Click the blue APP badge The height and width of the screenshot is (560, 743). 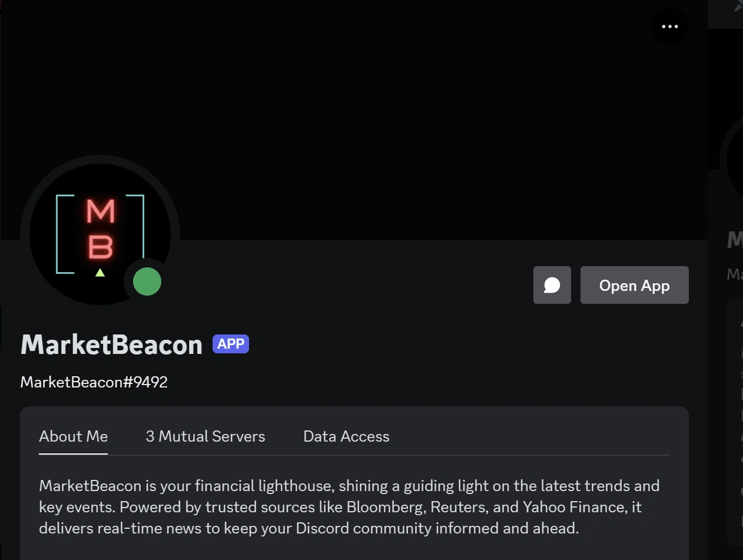pyautogui.click(x=231, y=344)
